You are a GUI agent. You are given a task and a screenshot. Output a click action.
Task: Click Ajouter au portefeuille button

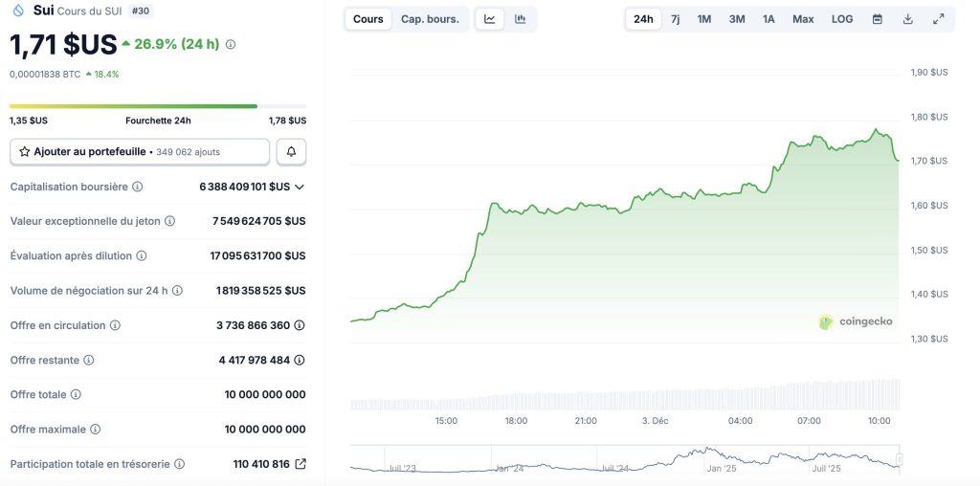[140, 151]
